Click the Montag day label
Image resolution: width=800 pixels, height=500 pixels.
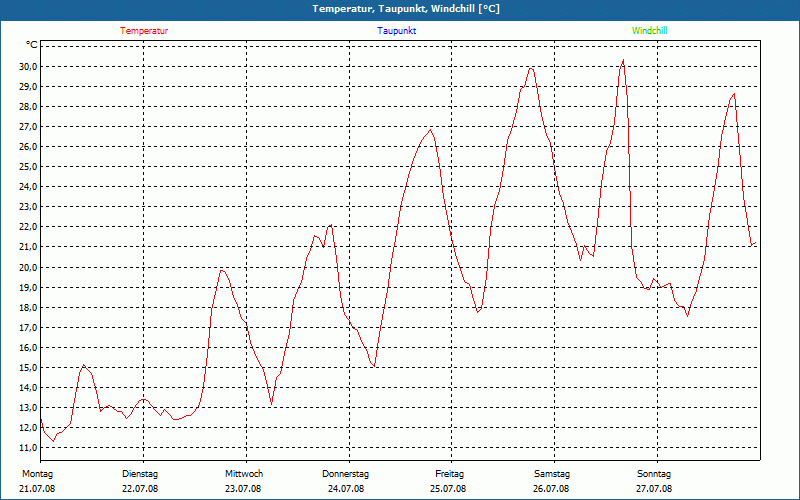pyautogui.click(x=37, y=474)
